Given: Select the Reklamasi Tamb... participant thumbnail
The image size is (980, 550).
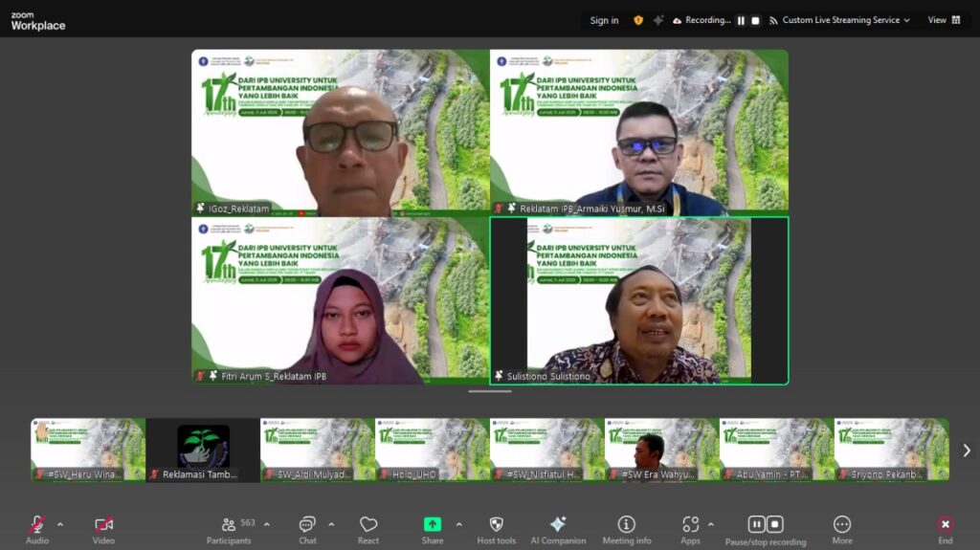Looking at the screenshot, I should [x=203, y=450].
